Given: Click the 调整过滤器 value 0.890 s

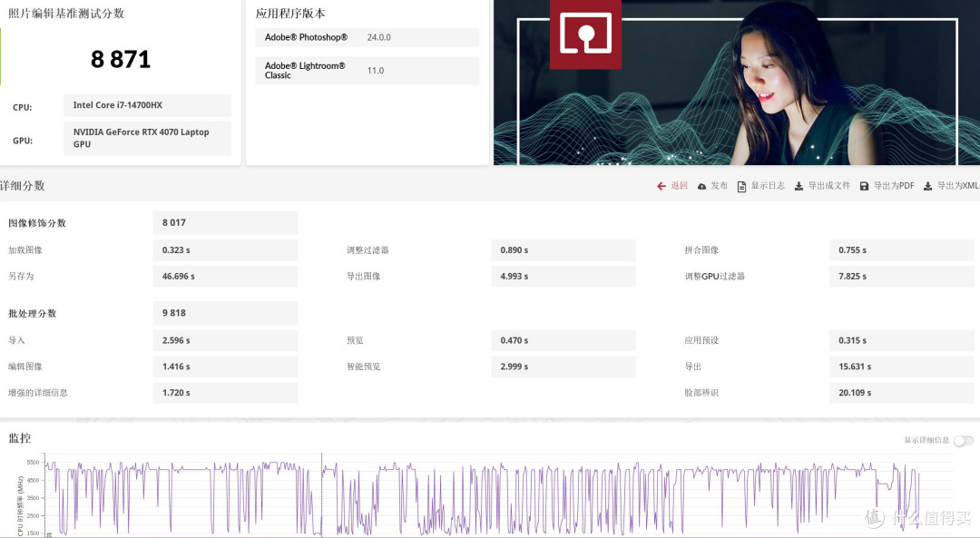Looking at the screenshot, I should pos(563,249).
